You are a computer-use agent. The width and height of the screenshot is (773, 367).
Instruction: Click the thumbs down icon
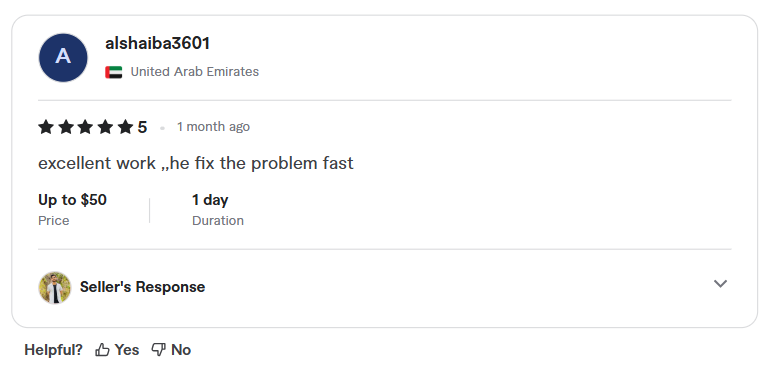[158, 350]
